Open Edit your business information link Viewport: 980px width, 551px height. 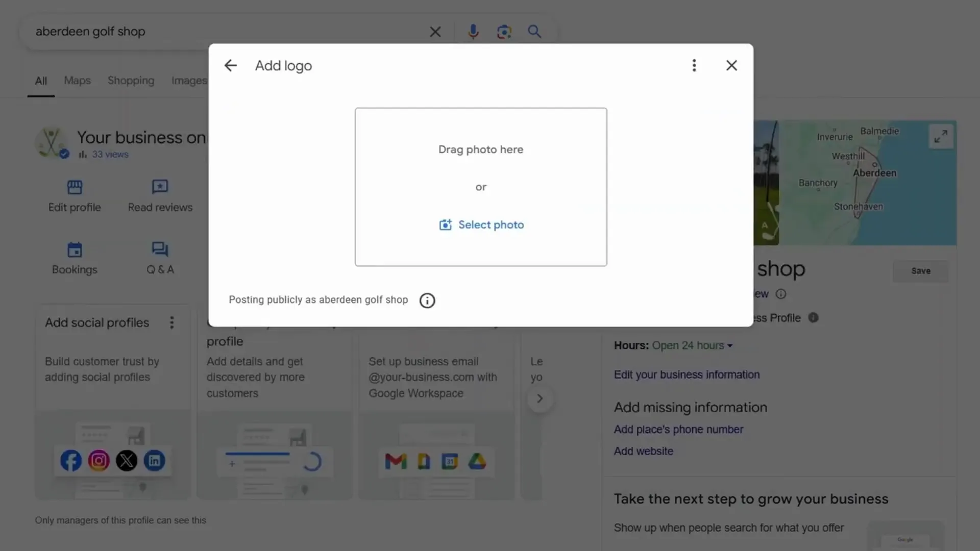(687, 374)
